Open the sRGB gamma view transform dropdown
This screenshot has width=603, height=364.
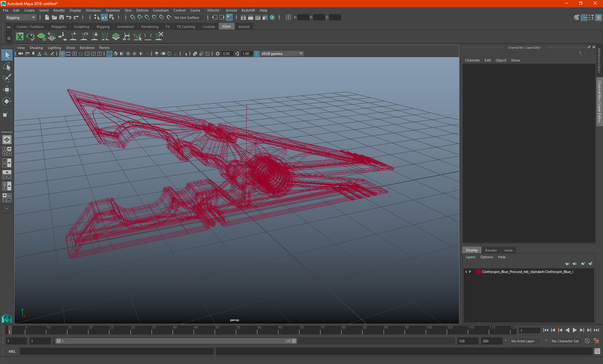coord(282,54)
